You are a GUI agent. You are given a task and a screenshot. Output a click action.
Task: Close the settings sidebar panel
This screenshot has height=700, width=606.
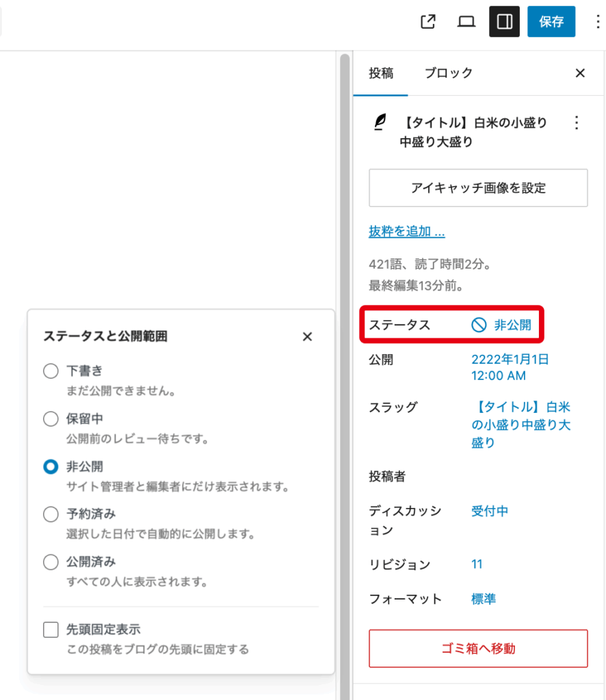point(580,73)
